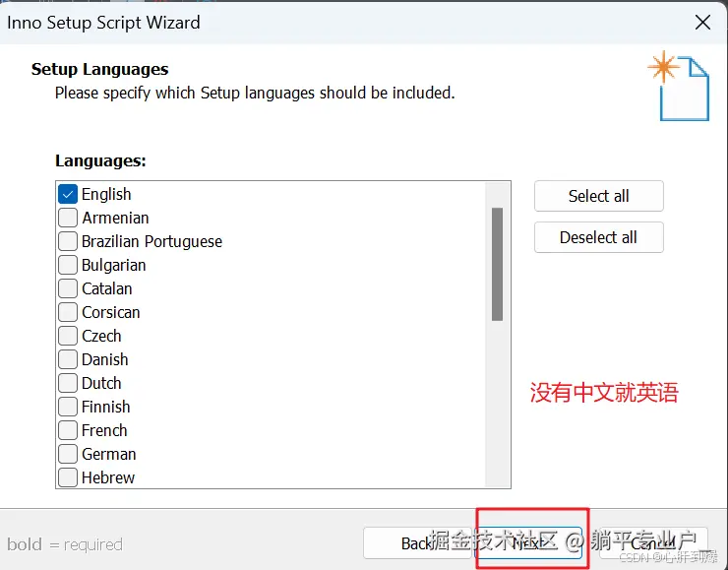Check the Armenian language checkbox
The width and height of the screenshot is (728, 570).
click(x=68, y=218)
